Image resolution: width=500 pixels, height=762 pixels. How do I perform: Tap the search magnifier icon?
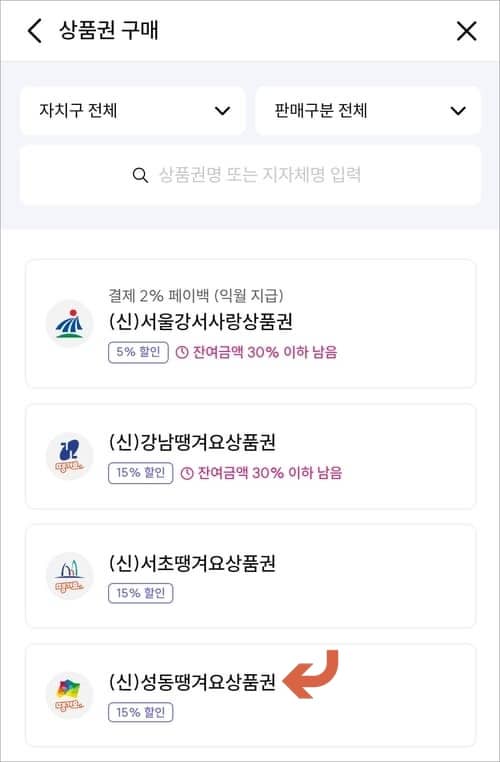[140, 175]
